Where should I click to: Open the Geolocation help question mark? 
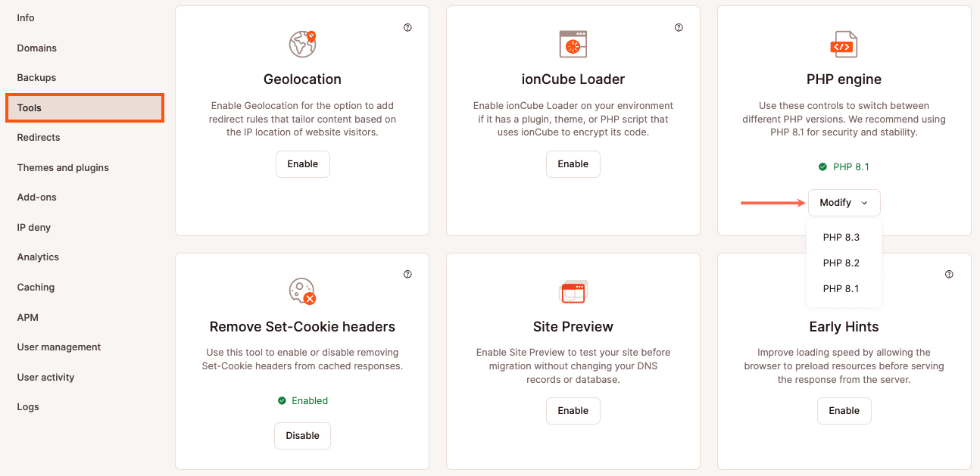(x=407, y=28)
